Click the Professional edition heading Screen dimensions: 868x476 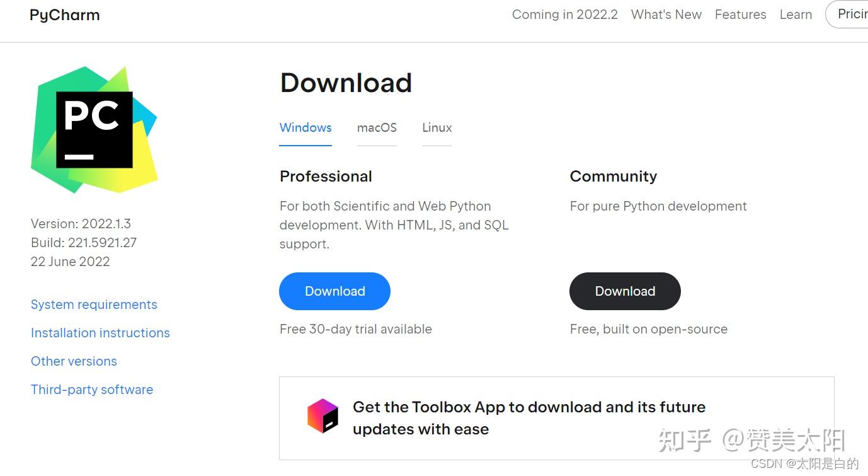point(326,177)
